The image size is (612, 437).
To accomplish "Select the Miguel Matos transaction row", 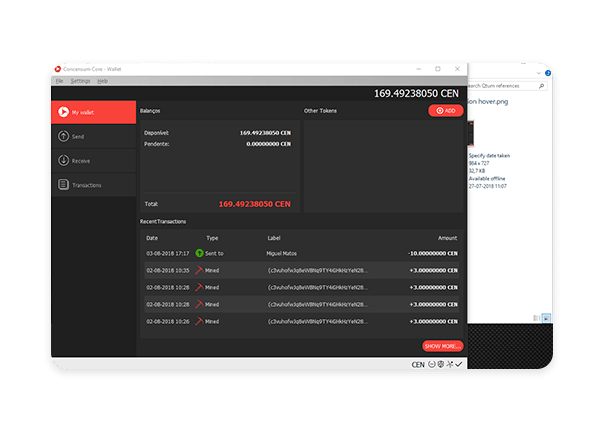I will [300, 254].
